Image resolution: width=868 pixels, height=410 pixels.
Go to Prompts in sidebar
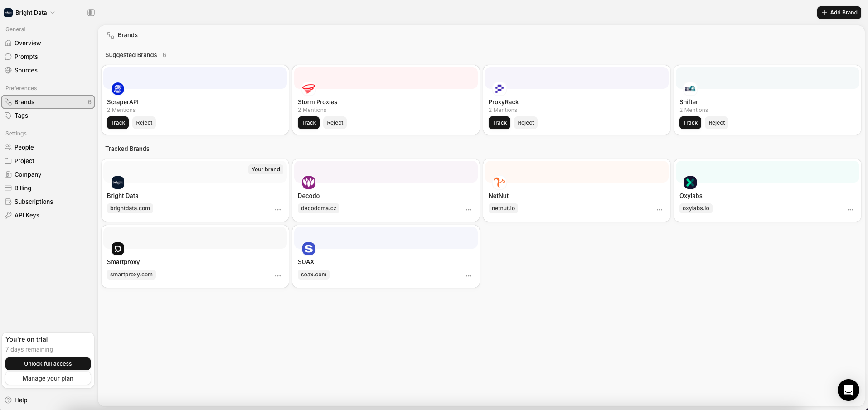48,57
